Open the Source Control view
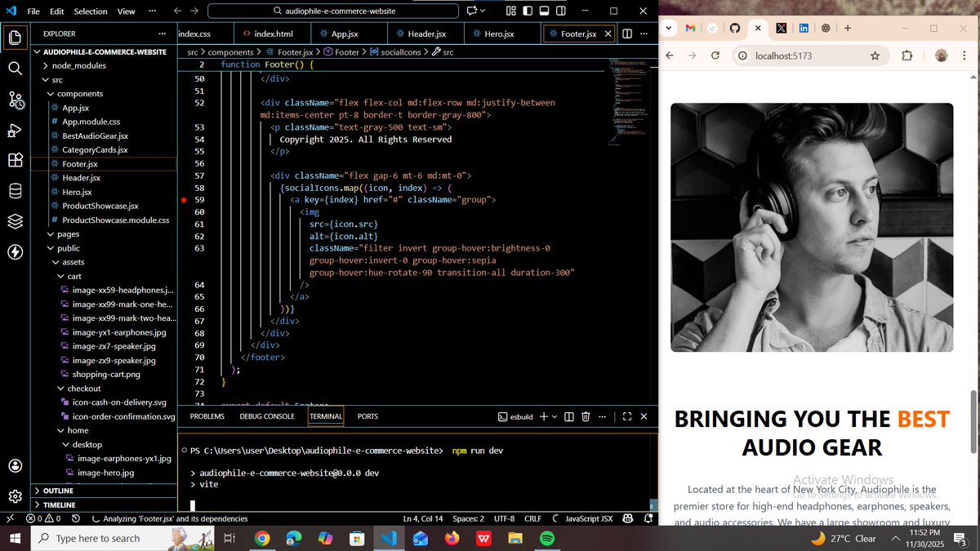980x551 pixels. 15,100
